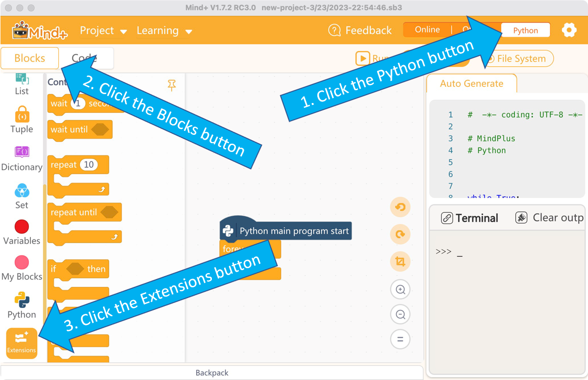Open the Project dropdown menu
588x380 pixels.
(x=103, y=31)
